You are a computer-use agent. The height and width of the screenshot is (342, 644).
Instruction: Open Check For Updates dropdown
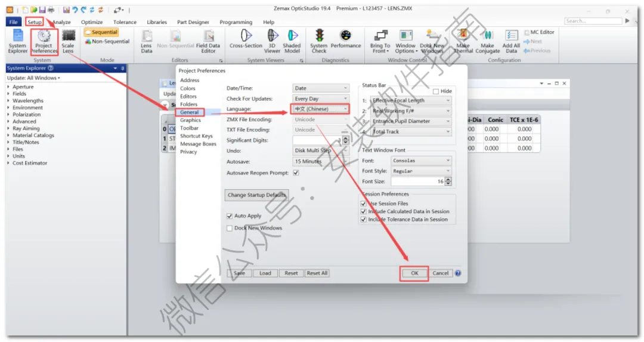tap(321, 99)
